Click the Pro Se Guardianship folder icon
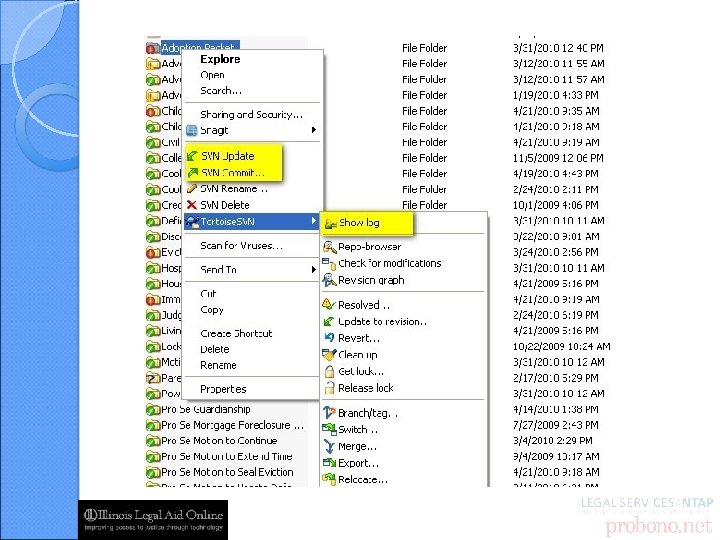The image size is (720, 540). pos(152,409)
